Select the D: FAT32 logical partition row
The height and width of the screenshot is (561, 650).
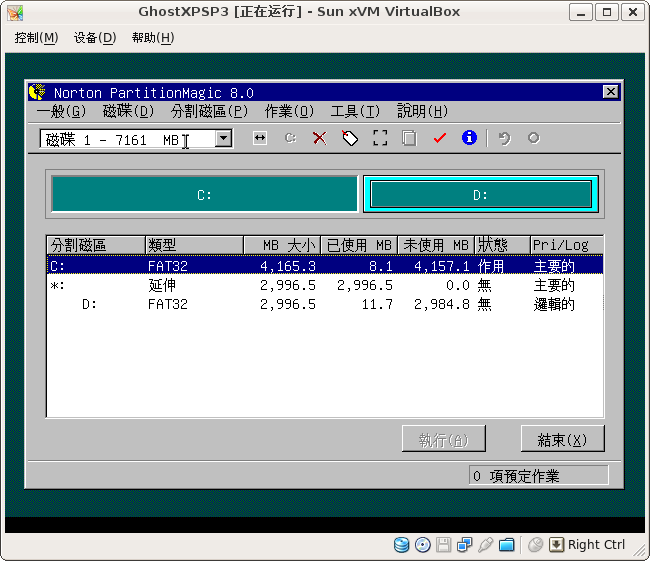coord(325,304)
